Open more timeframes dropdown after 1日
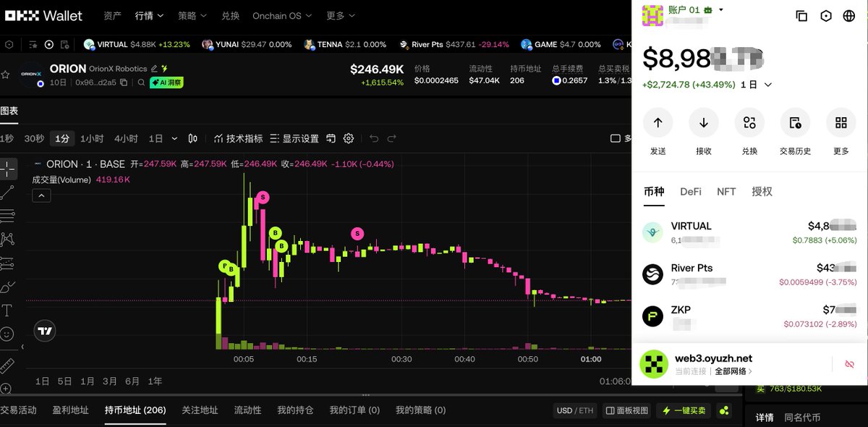This screenshot has width=868, height=427. [x=174, y=138]
